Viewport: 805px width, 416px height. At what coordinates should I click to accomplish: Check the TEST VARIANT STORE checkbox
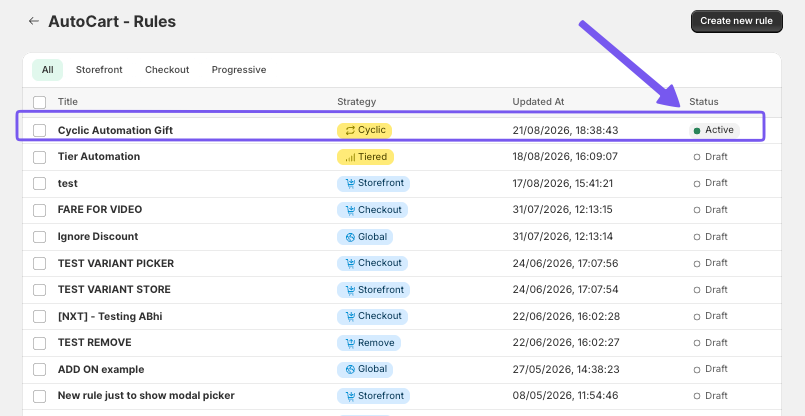[x=40, y=290]
